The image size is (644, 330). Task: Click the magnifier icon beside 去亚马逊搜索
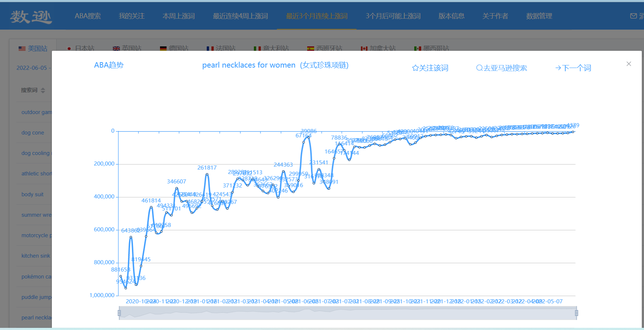[479, 68]
